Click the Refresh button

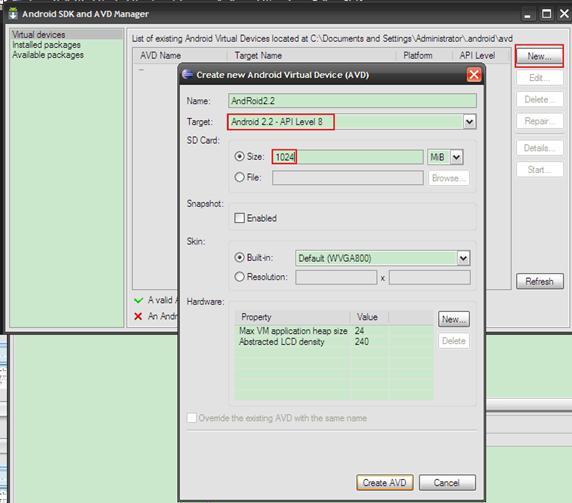(x=540, y=281)
